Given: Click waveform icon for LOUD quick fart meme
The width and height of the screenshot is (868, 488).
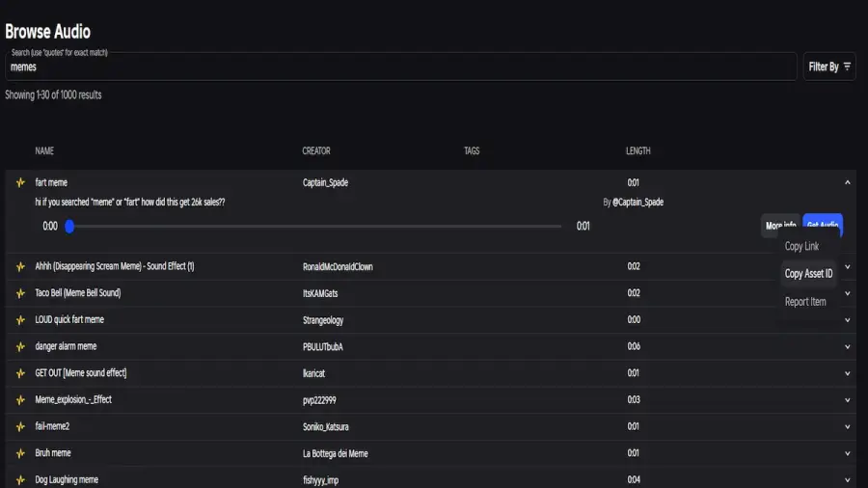Looking at the screenshot, I should tap(19, 320).
